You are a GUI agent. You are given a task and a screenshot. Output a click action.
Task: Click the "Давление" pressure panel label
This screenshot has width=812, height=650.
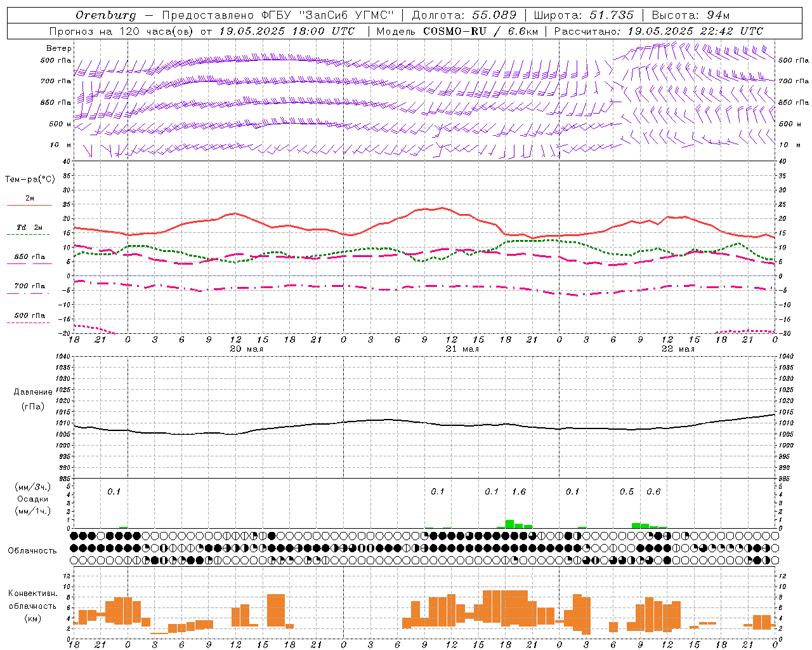(x=33, y=392)
